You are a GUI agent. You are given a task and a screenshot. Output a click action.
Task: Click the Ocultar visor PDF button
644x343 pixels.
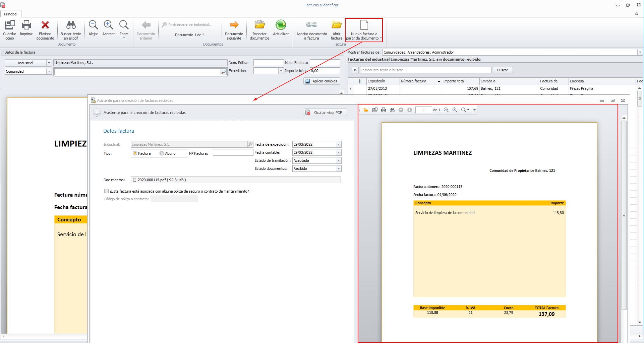pos(325,113)
